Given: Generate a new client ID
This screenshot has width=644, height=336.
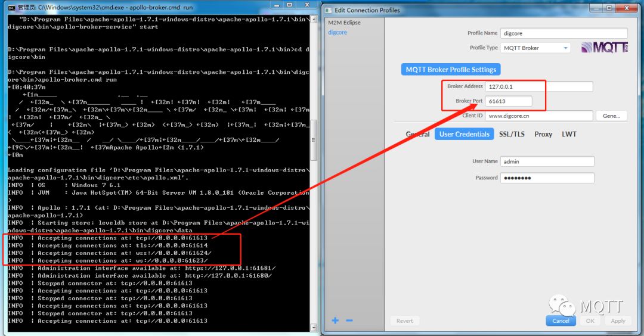Looking at the screenshot, I should pos(611,116).
